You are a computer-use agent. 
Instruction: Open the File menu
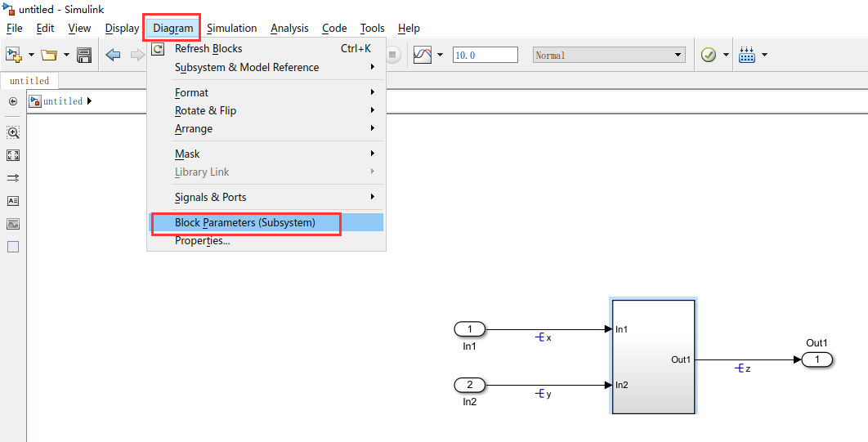[x=15, y=29]
